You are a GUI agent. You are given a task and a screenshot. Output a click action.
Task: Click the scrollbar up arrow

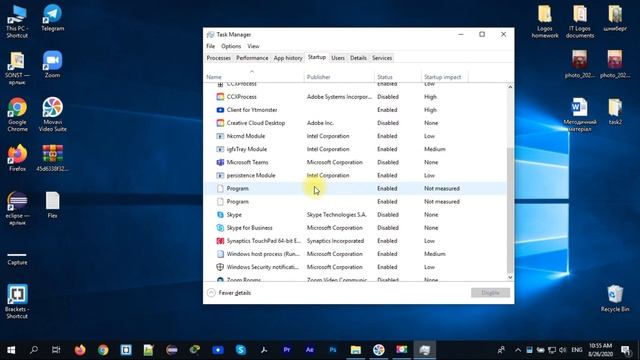click(x=510, y=87)
